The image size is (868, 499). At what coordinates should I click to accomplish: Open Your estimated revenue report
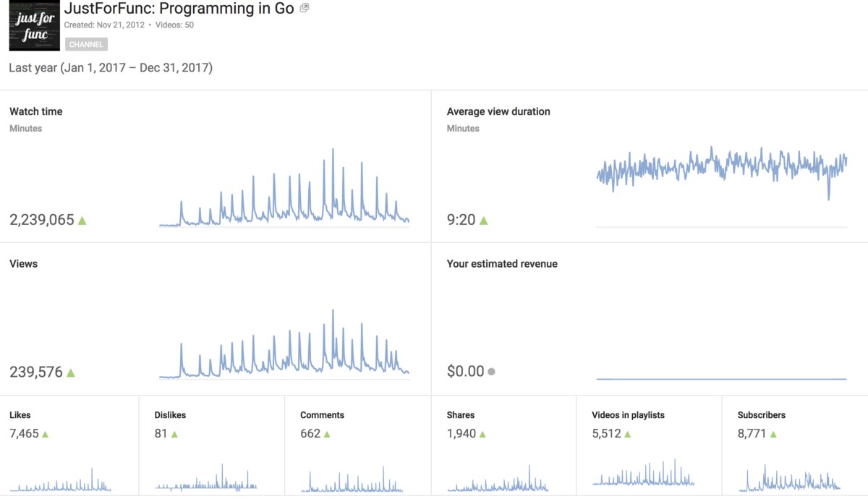[502, 264]
